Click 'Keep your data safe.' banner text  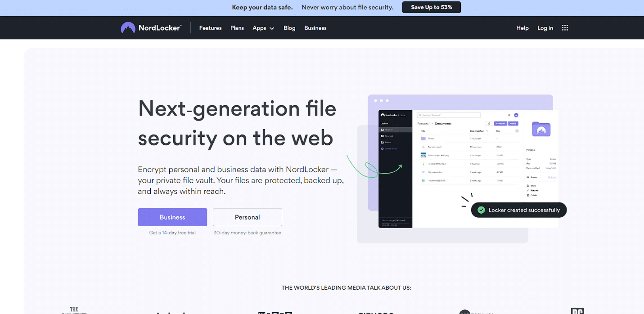pos(262,7)
